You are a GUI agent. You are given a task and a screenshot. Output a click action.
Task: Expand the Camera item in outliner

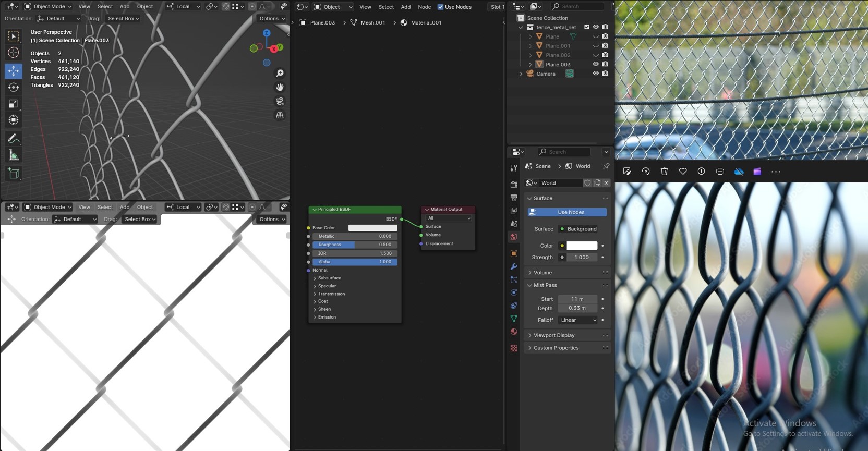521,74
